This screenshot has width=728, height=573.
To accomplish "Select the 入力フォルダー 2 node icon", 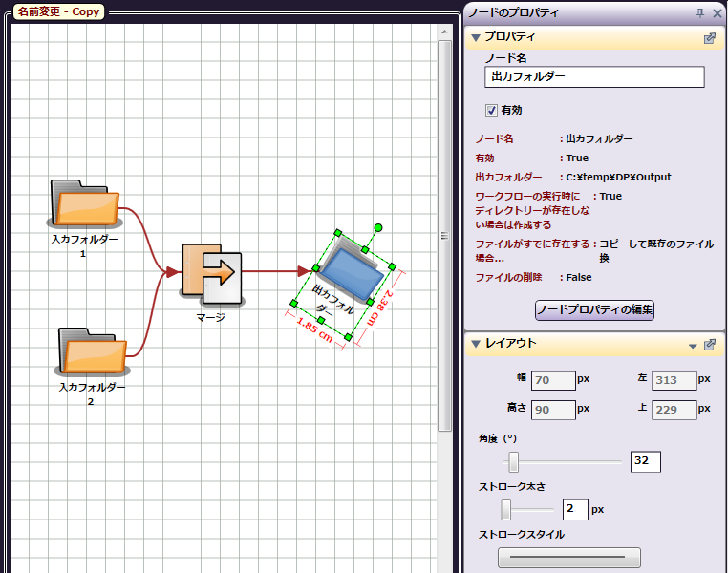I will [92, 351].
